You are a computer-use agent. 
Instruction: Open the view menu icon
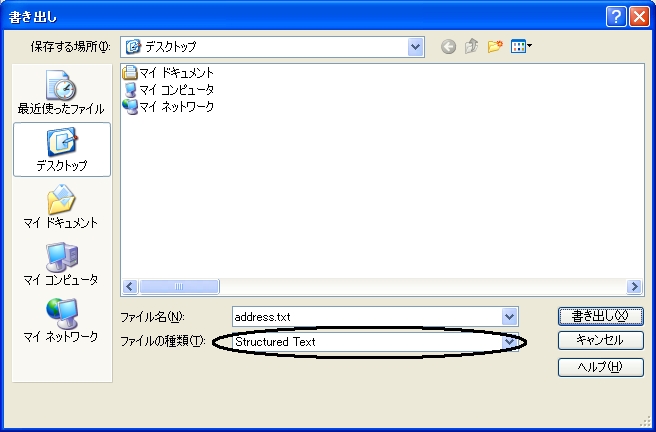coord(521,46)
